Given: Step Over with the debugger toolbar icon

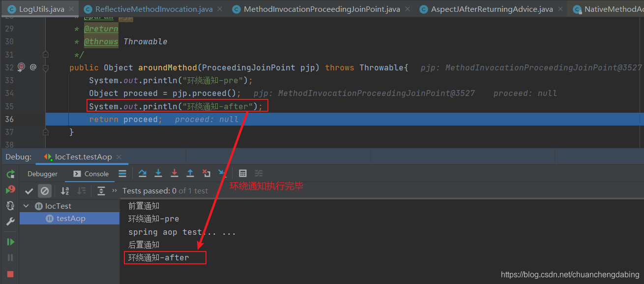Looking at the screenshot, I should tap(143, 173).
